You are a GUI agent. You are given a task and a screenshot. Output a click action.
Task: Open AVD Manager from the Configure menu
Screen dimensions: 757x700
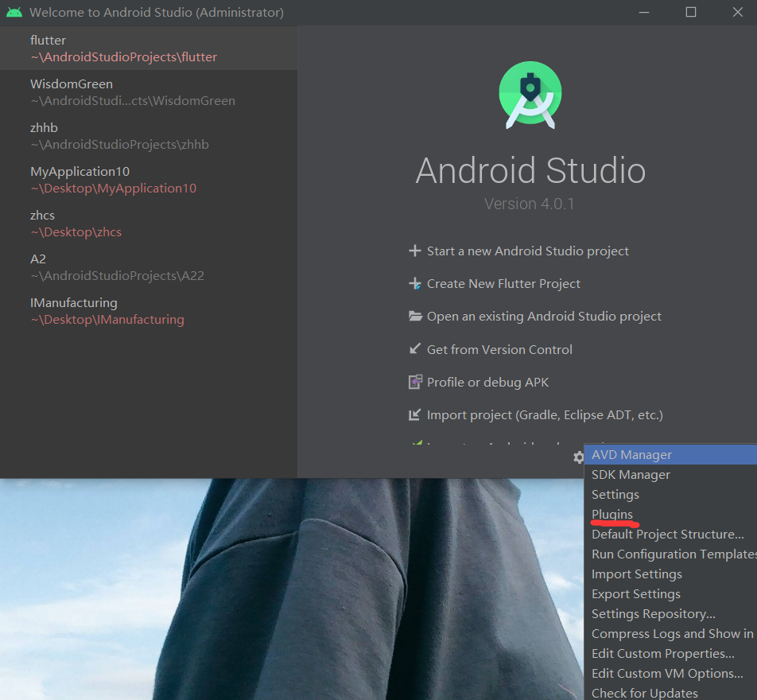tap(670, 454)
